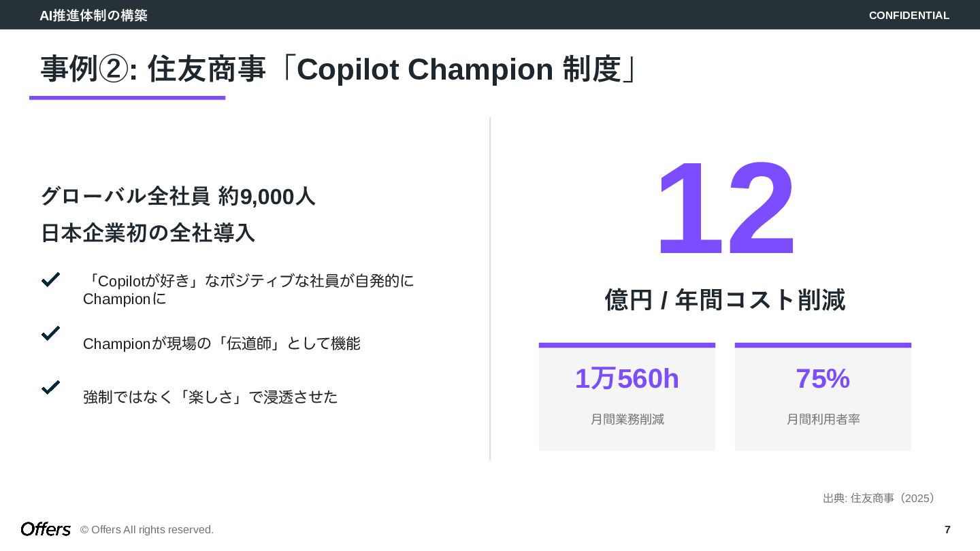Click the purple underline below the title
The image size is (980, 551).
[127, 98]
